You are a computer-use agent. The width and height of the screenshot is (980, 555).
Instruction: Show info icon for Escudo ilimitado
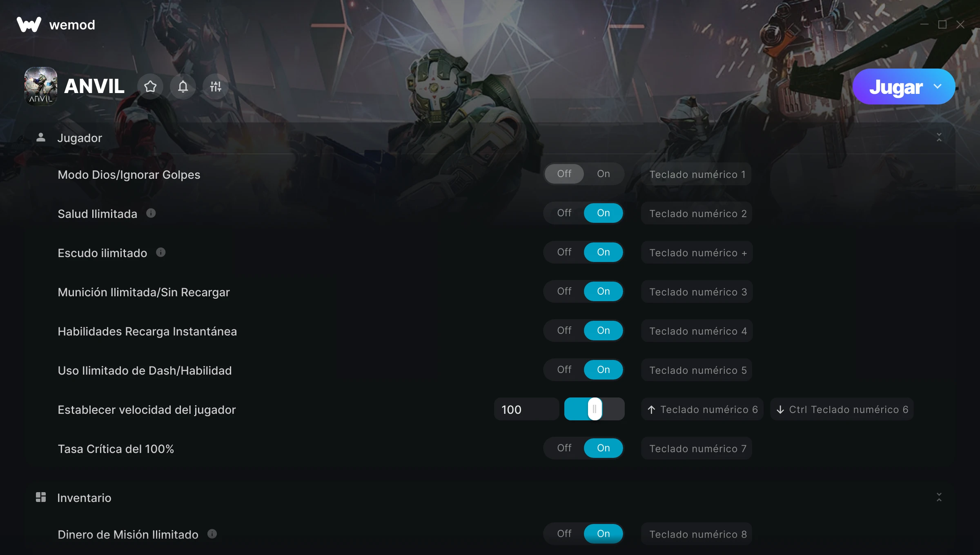pos(161,252)
